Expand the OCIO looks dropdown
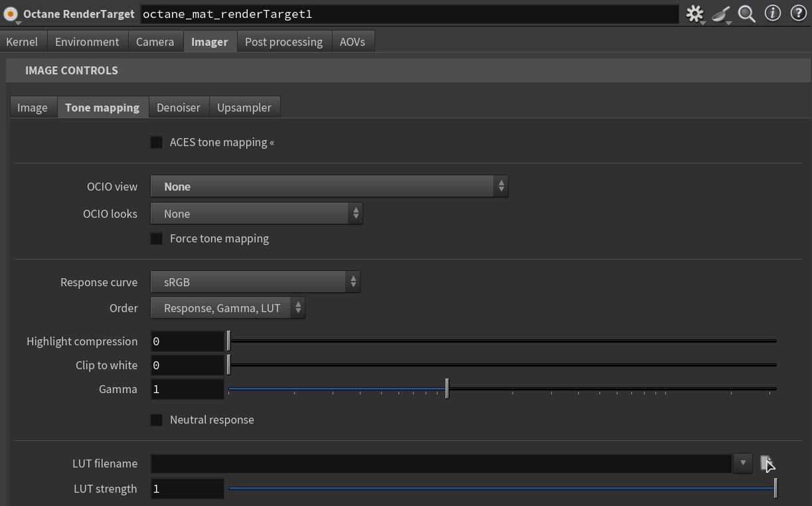This screenshot has width=812, height=506. pos(256,214)
